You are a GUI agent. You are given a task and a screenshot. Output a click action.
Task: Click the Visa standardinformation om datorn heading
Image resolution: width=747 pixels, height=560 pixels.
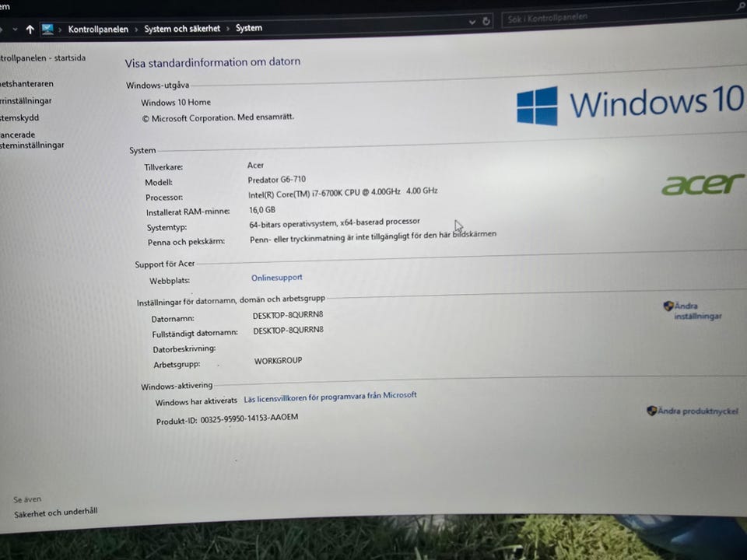(x=212, y=62)
